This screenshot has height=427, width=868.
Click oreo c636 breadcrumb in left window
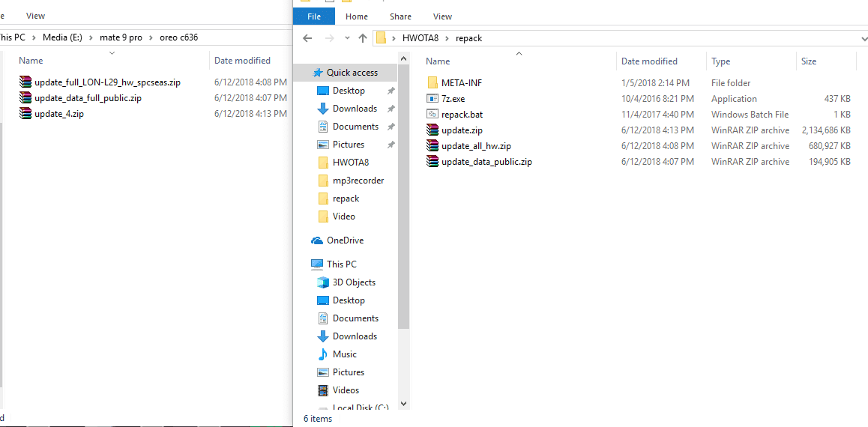click(178, 37)
